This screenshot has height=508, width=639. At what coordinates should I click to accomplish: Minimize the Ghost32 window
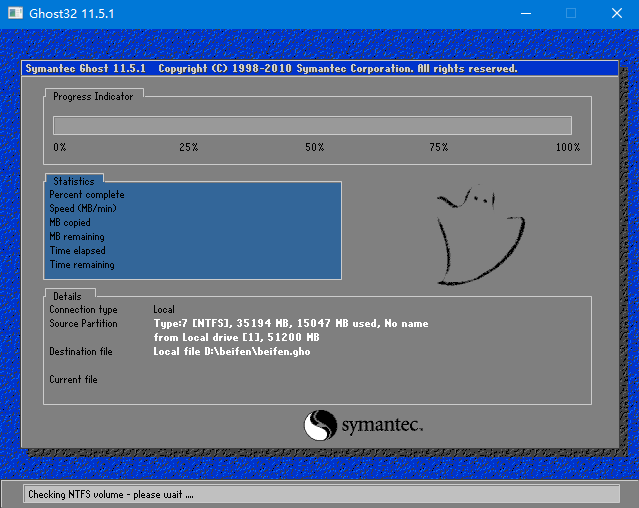[x=526, y=13]
